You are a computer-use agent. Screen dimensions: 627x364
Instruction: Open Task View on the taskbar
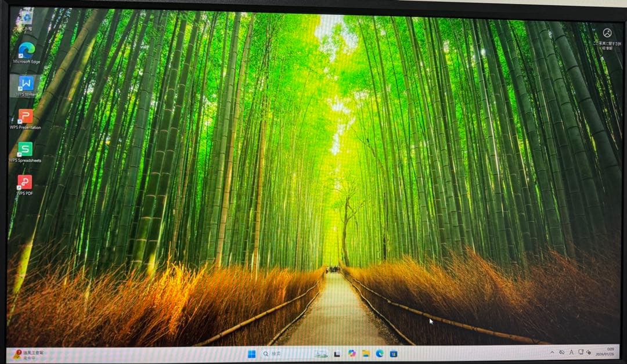pyautogui.click(x=337, y=353)
